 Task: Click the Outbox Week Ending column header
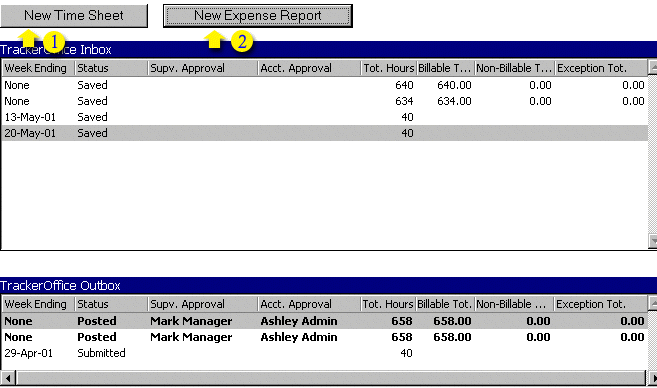pyautogui.click(x=38, y=304)
